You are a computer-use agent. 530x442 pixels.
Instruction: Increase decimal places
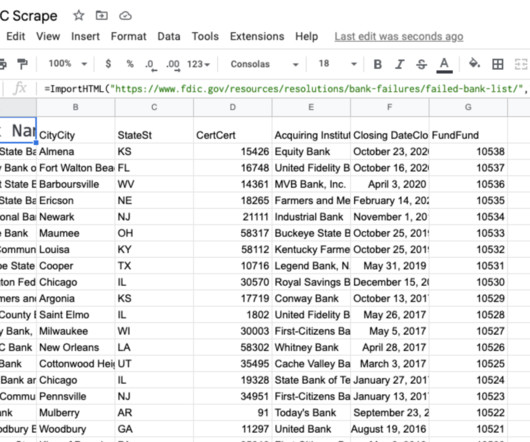point(173,64)
